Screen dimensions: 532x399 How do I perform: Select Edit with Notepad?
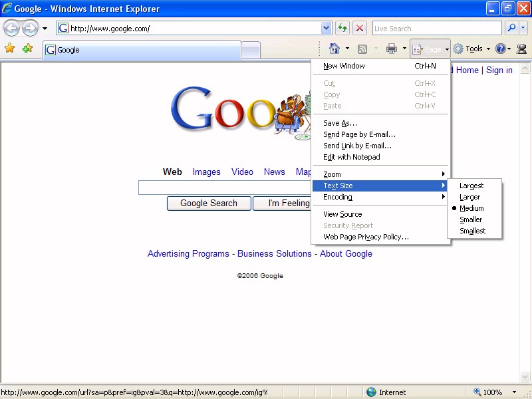(380, 157)
